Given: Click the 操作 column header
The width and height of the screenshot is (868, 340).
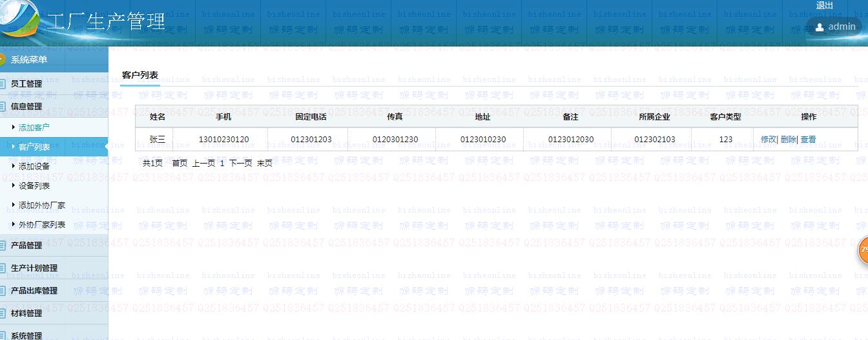Looking at the screenshot, I should point(809,117).
